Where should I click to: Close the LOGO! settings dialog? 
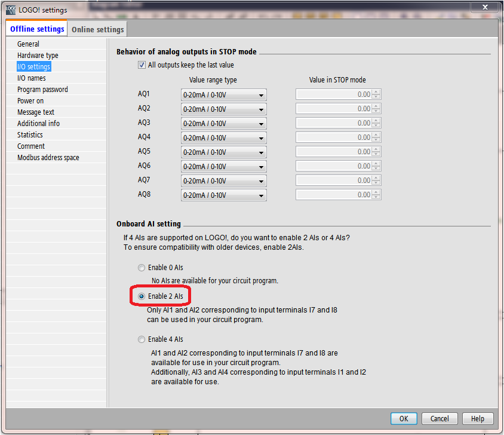(484, 7)
